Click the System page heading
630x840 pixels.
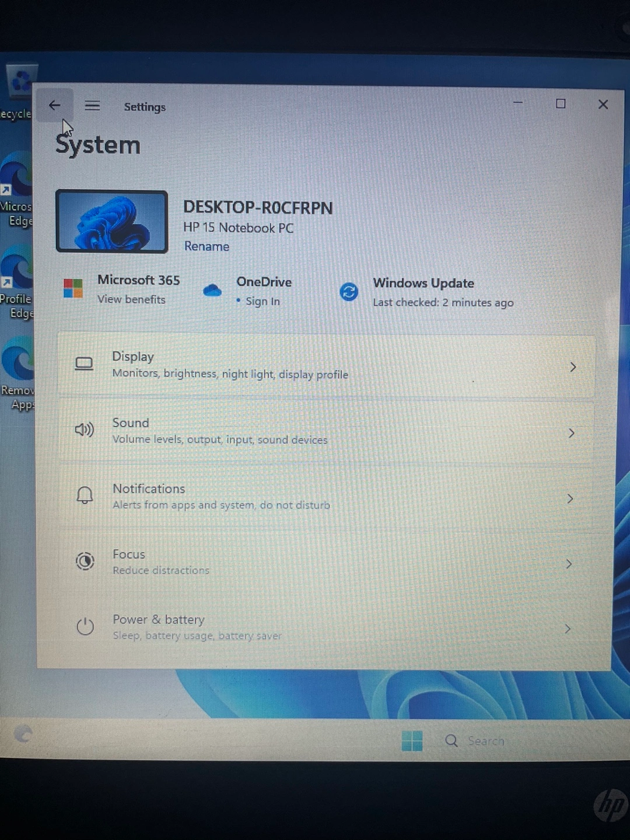coord(98,145)
